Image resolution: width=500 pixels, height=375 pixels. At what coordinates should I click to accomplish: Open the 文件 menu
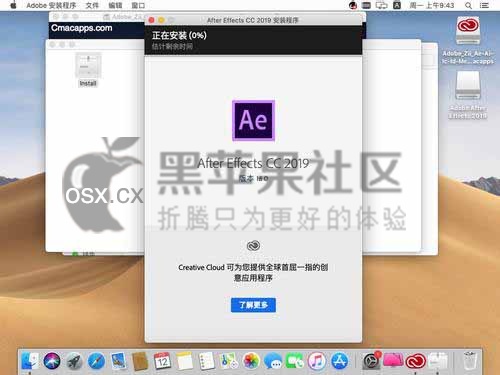tap(92, 5)
